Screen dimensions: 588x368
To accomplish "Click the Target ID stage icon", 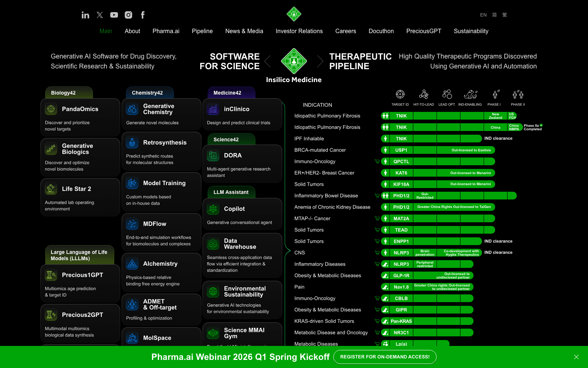I will pyautogui.click(x=400, y=94).
